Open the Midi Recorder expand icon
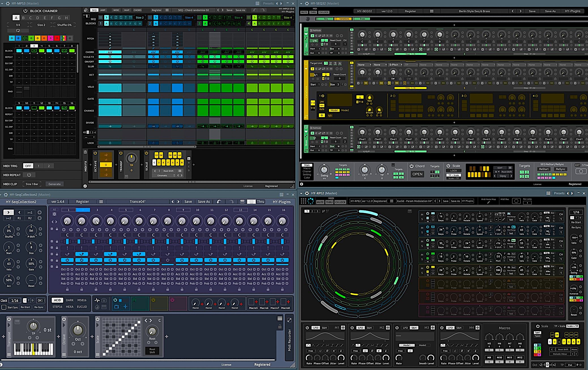588x370 pixels. 289,320
